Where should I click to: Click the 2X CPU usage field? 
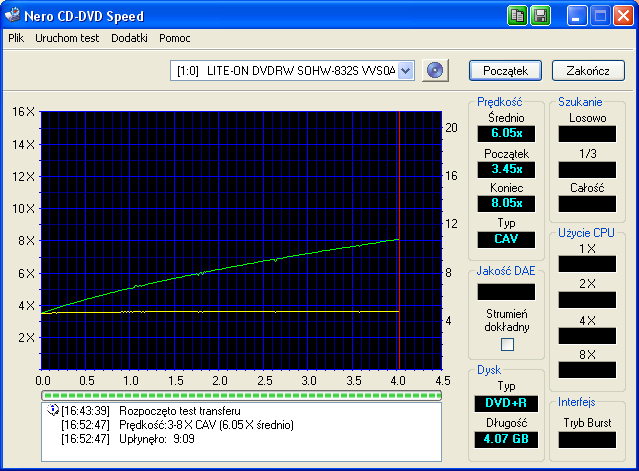tap(587, 300)
